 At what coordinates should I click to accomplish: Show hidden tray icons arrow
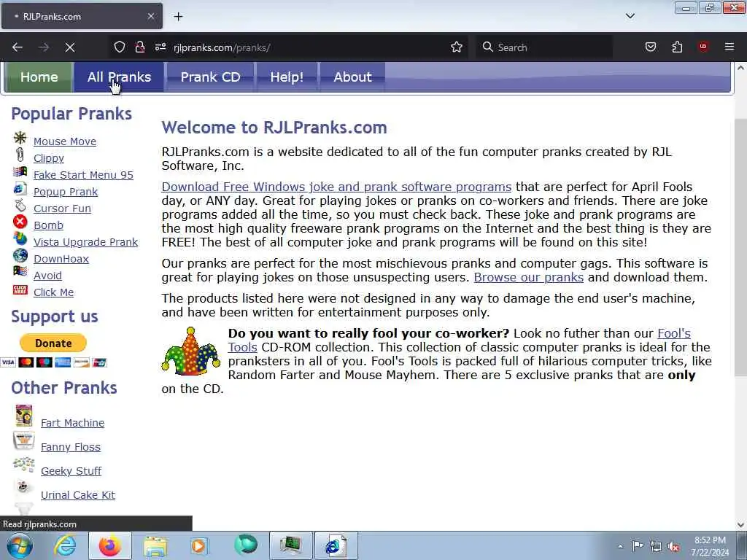click(x=620, y=546)
